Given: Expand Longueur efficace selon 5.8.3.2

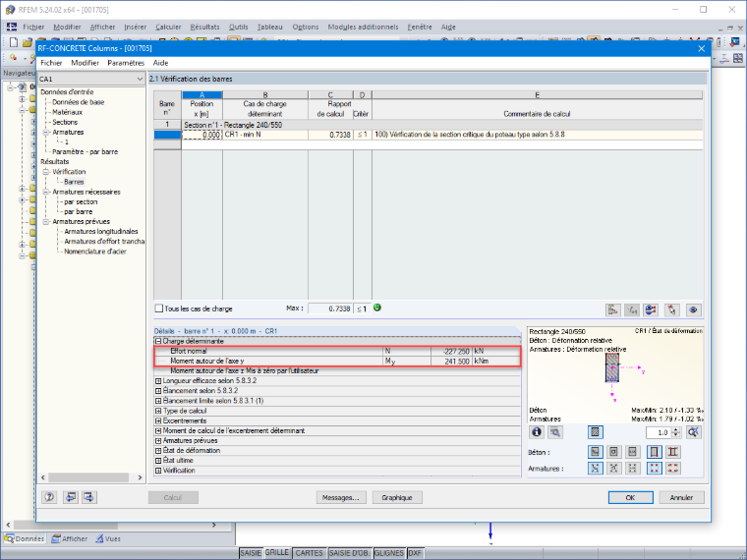Looking at the screenshot, I should click(x=158, y=380).
